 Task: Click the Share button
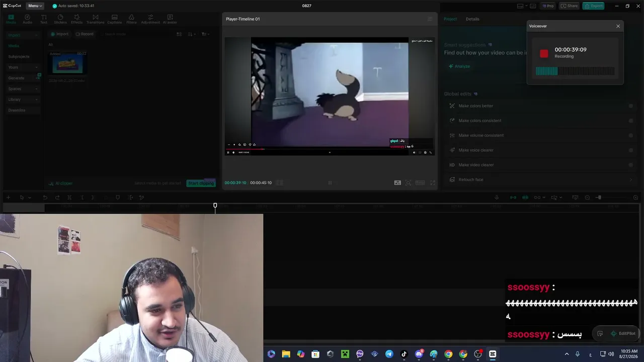tap(570, 6)
